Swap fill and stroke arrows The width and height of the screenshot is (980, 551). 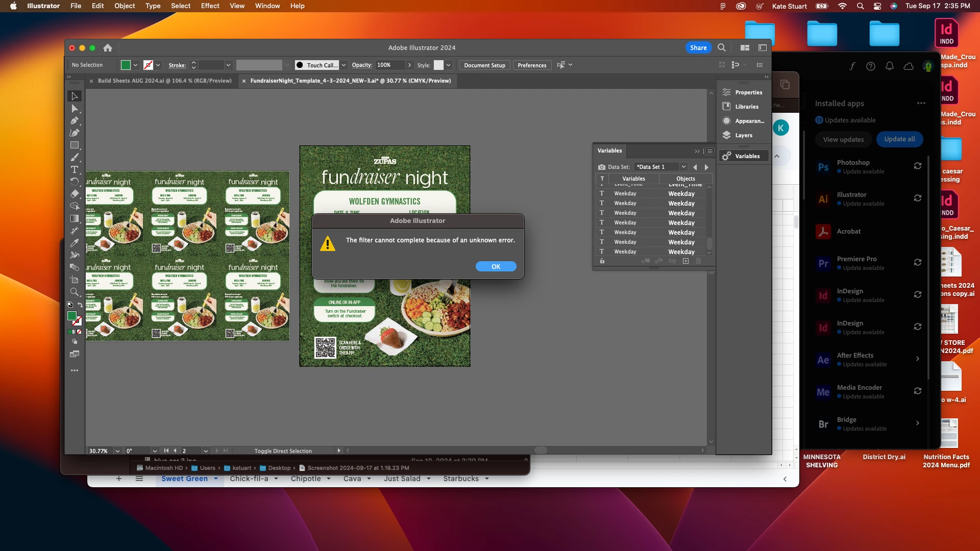pyautogui.click(x=80, y=305)
